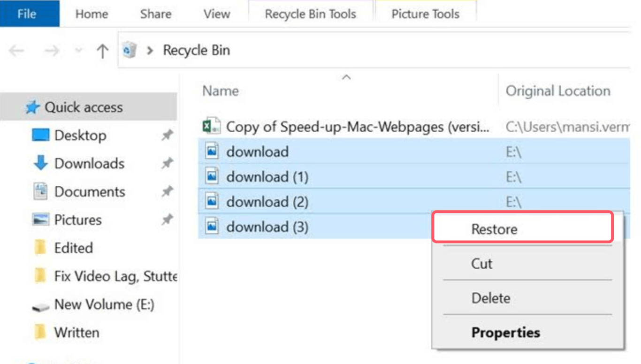Select the file named download (3)
641x364 pixels.
tap(267, 227)
